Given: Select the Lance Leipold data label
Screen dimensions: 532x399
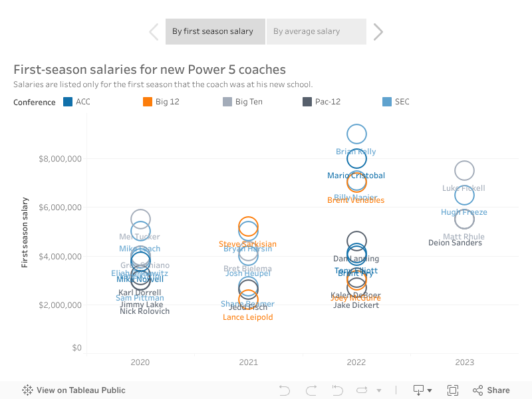Looking at the screenshot, I should [247, 317].
